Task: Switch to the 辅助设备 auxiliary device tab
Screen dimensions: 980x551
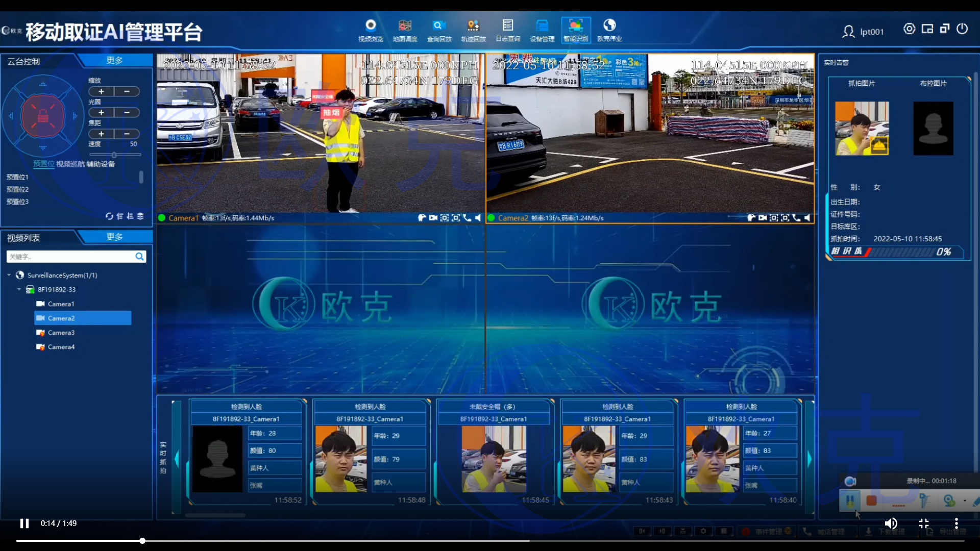Action: (101, 164)
